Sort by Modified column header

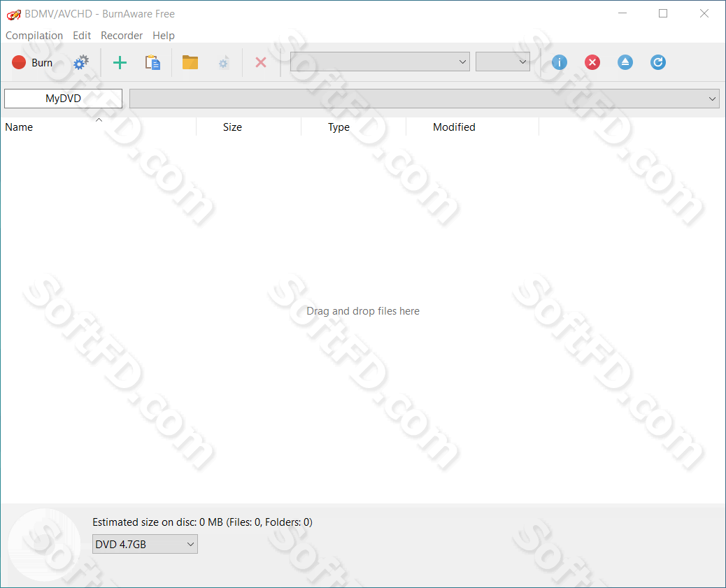(x=473, y=127)
